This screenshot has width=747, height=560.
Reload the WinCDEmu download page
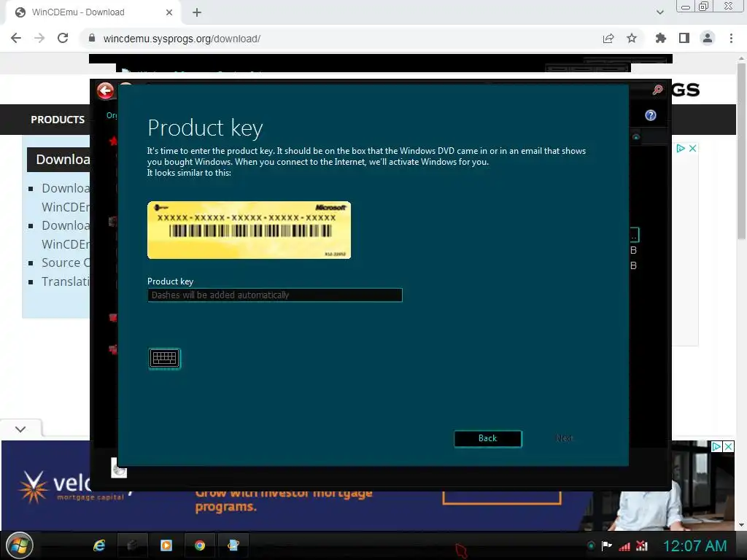63,38
